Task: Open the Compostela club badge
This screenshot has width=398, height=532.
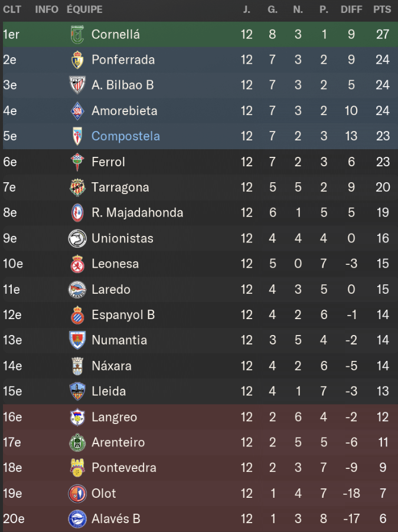Action: click(x=76, y=136)
